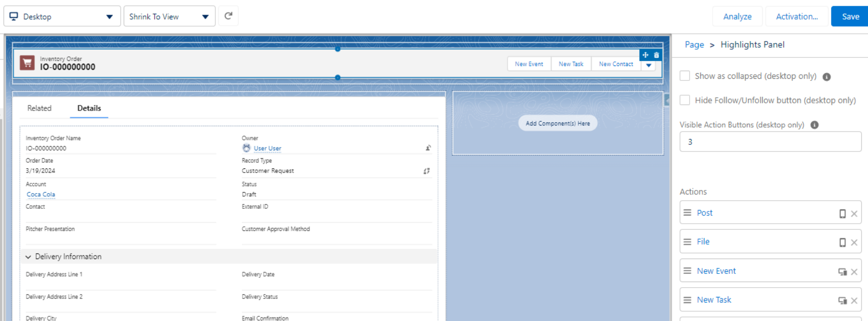This screenshot has height=321, width=868.
Task: Collapse the Delivery Information section
Action: [x=29, y=256]
